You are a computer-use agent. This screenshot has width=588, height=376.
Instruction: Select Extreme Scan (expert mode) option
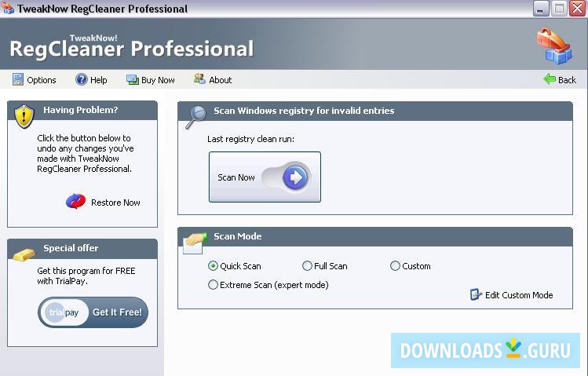[213, 284]
